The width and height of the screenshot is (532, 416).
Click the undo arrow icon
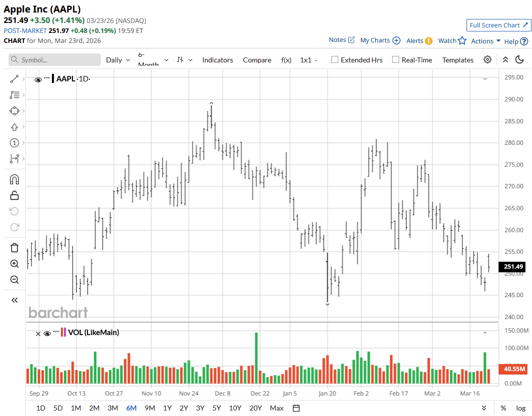point(14,211)
